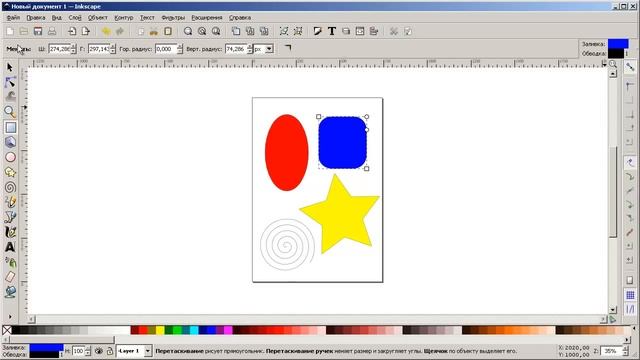
Task: Select the Rectangle tool
Action: coord(11,127)
